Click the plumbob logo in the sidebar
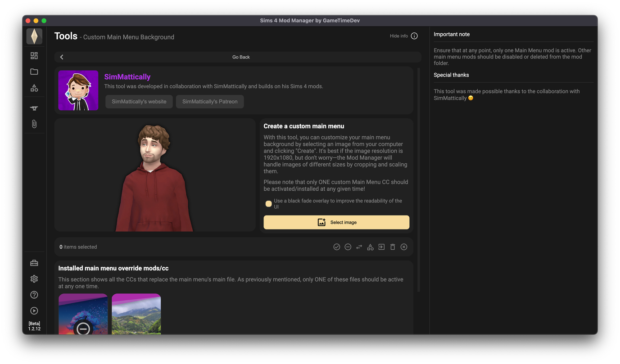 34,36
